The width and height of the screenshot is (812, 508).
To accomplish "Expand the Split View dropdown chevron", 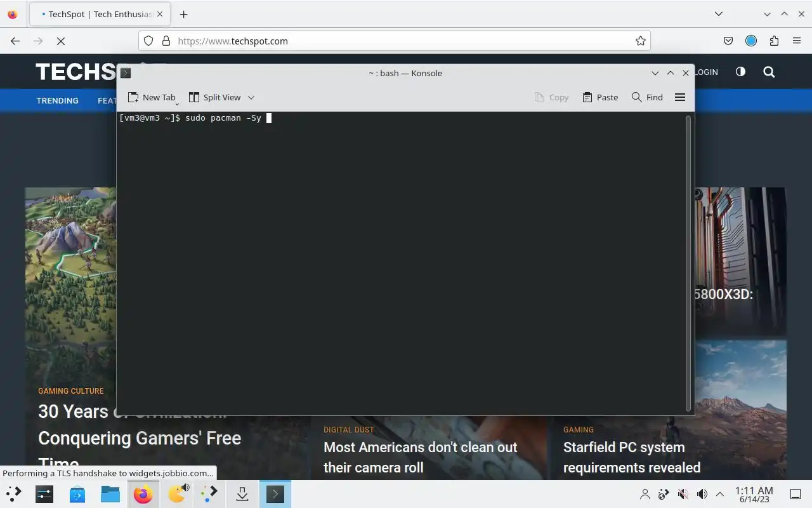I will pos(251,97).
